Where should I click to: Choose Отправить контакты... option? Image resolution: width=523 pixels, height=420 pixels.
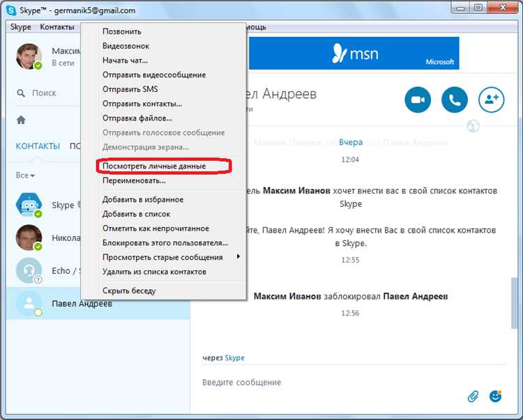click(x=142, y=104)
